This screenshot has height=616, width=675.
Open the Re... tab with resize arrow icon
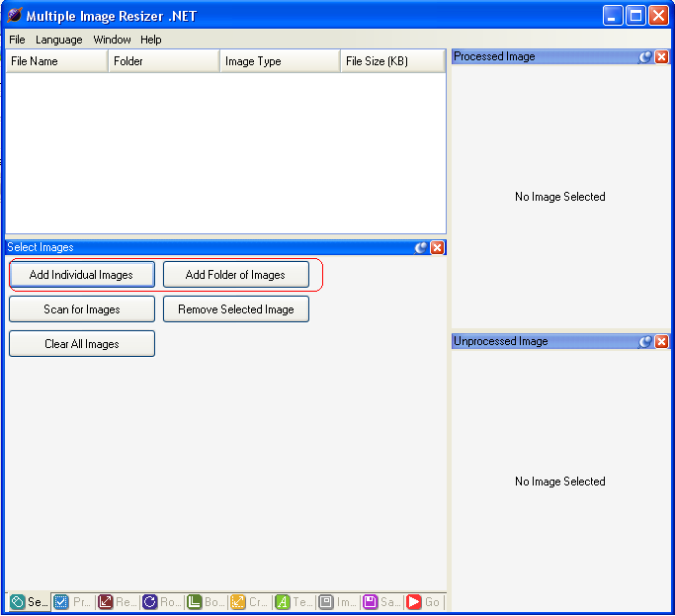[x=117, y=601]
